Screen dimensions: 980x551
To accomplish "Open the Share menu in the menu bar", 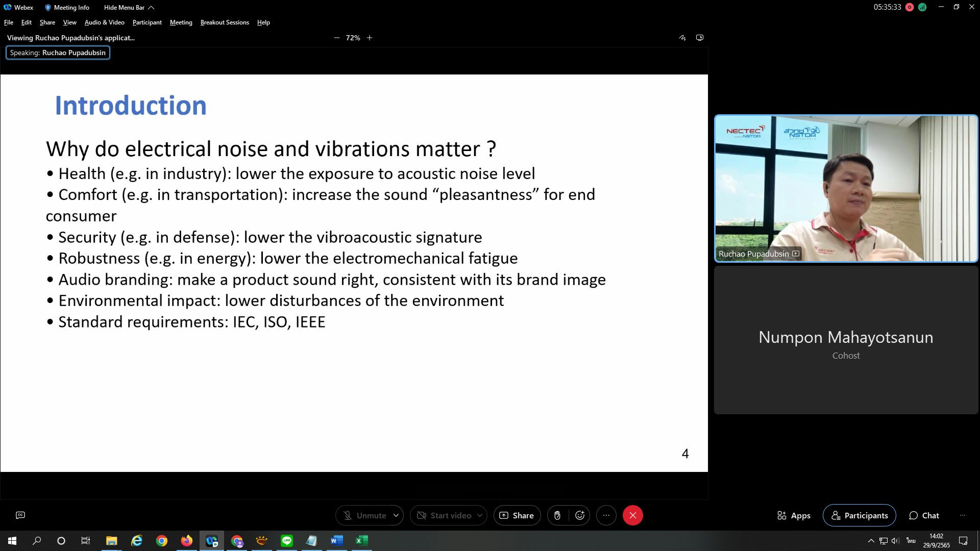I will tap(47, 22).
